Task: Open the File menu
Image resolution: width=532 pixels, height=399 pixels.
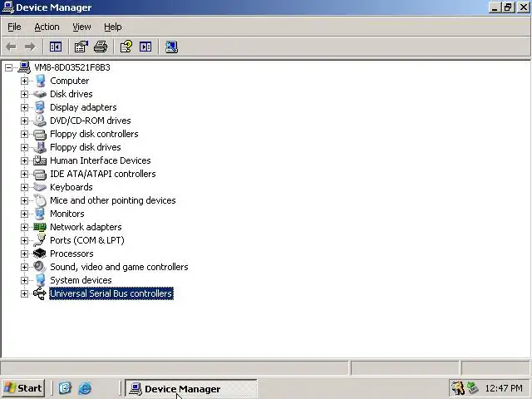Action: 14,27
